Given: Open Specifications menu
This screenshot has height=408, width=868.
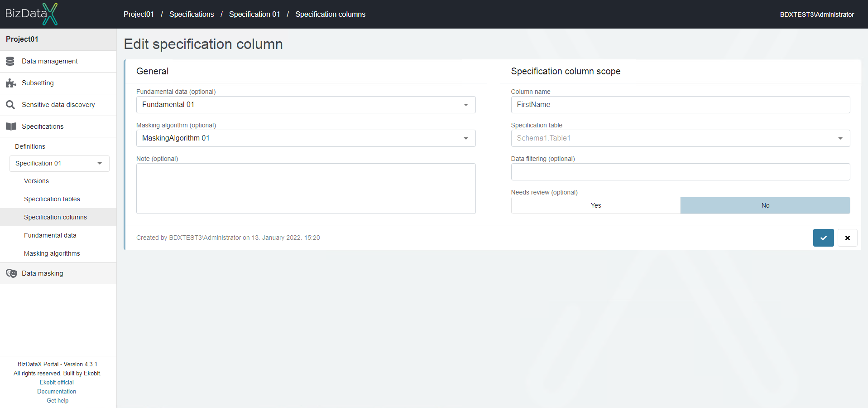Looking at the screenshot, I should click(x=58, y=126).
